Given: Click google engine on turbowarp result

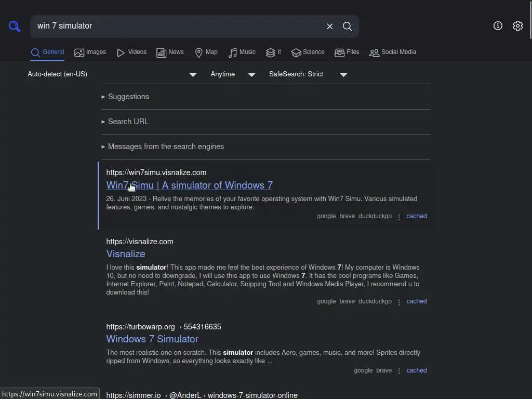Looking at the screenshot, I should click(363, 370).
